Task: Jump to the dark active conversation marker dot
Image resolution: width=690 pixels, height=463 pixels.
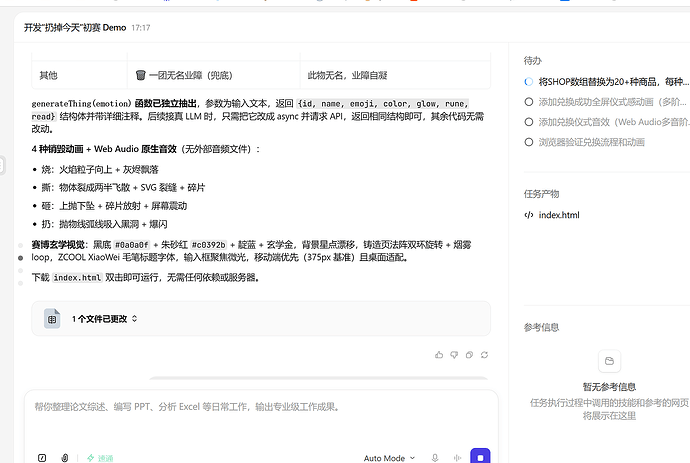Action: [20, 258]
